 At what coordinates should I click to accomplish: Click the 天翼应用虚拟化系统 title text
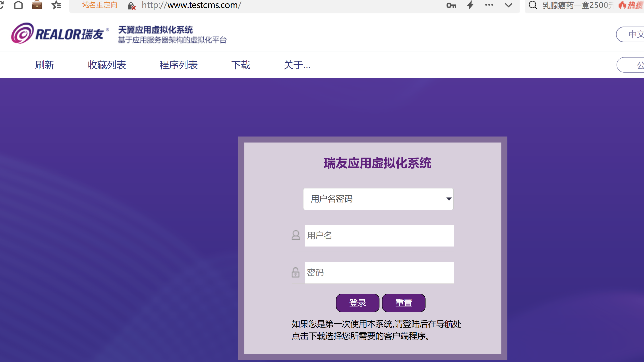[x=155, y=30]
